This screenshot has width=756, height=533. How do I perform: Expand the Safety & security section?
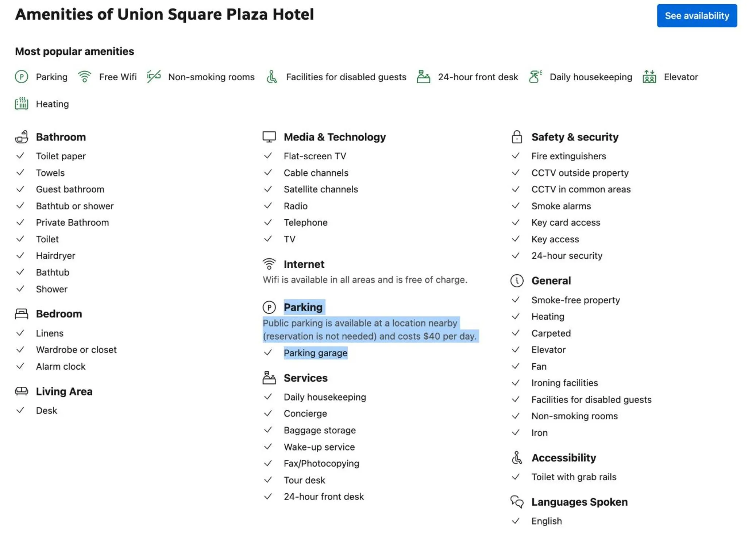(x=575, y=136)
